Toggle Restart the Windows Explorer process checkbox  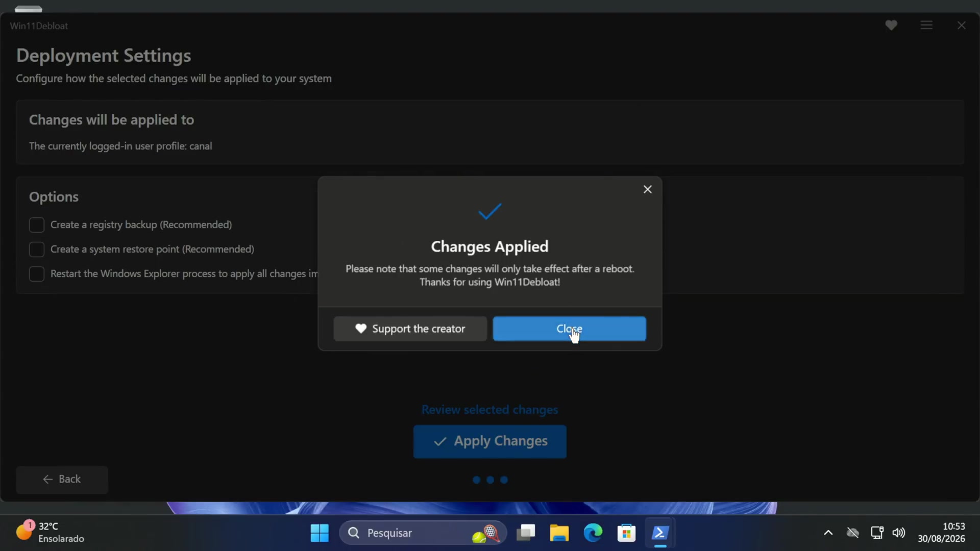(x=37, y=274)
